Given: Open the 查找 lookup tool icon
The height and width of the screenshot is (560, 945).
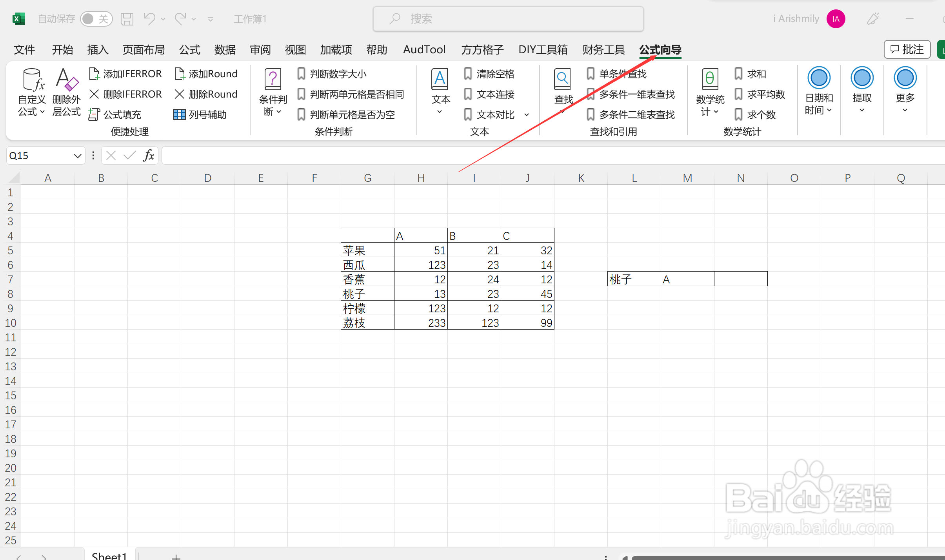Looking at the screenshot, I should 563,92.
